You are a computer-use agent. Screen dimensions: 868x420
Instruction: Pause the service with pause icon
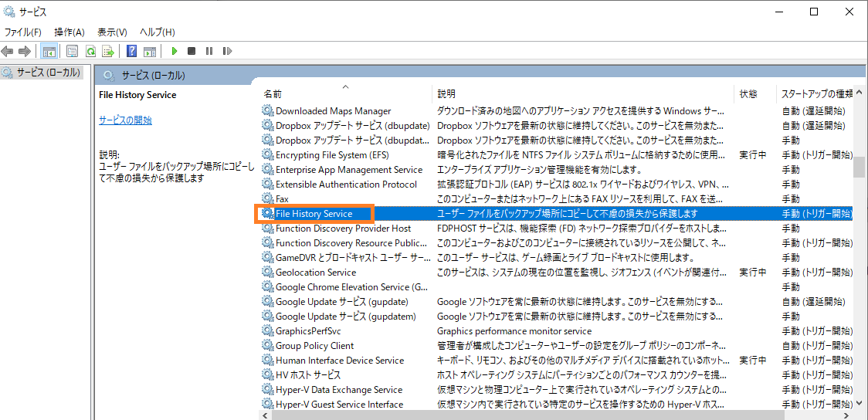209,52
